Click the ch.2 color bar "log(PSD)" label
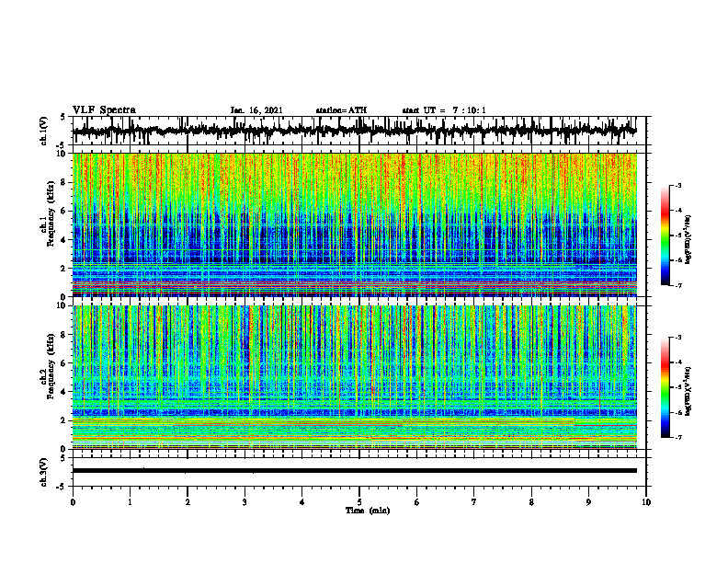728x563 pixels. [x=688, y=391]
